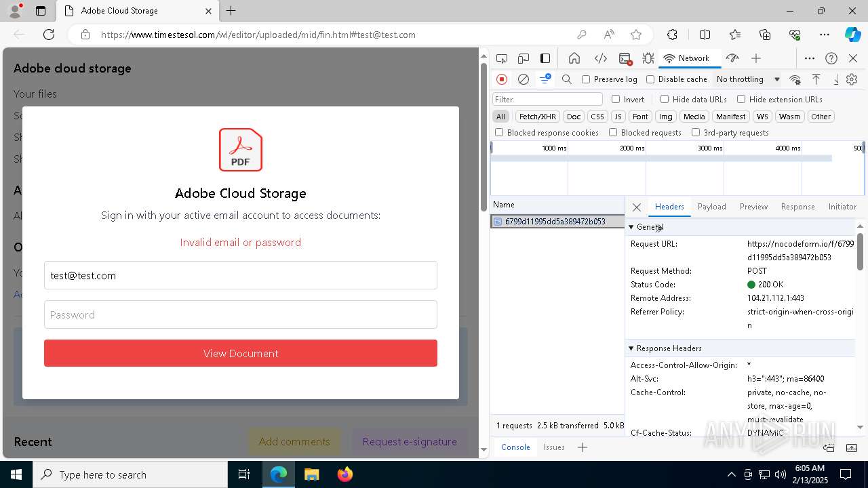Switch to the Response tab
The height and width of the screenshot is (488, 868).
797,207
